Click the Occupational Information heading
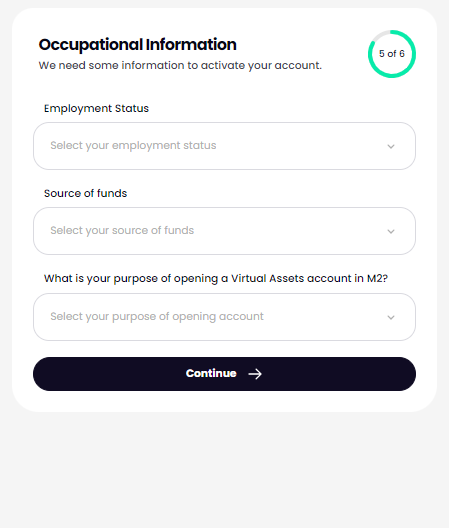This screenshot has width=449, height=528. (137, 44)
